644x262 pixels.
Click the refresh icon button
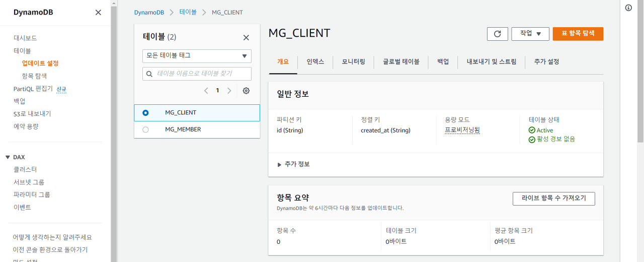coord(498,34)
